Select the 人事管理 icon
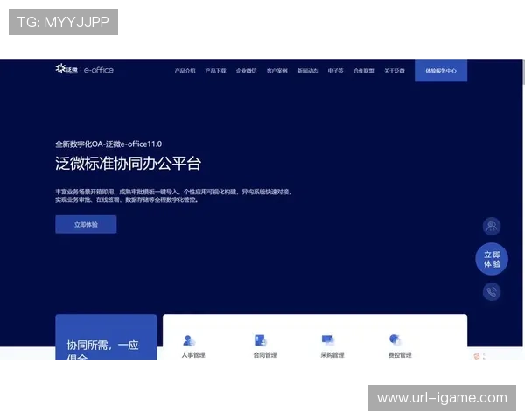The height and width of the screenshot is (420, 525). click(189, 340)
